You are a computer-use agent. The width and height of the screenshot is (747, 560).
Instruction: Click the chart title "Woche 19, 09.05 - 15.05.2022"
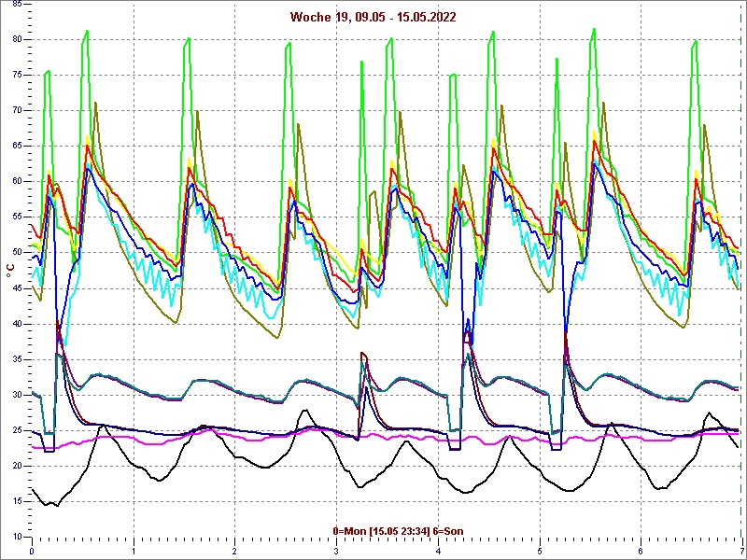pyautogui.click(x=373, y=17)
